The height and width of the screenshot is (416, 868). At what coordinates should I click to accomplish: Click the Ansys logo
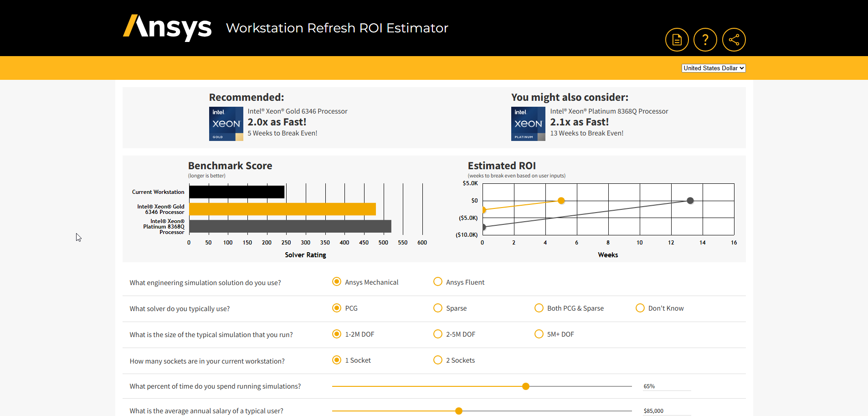click(x=167, y=27)
